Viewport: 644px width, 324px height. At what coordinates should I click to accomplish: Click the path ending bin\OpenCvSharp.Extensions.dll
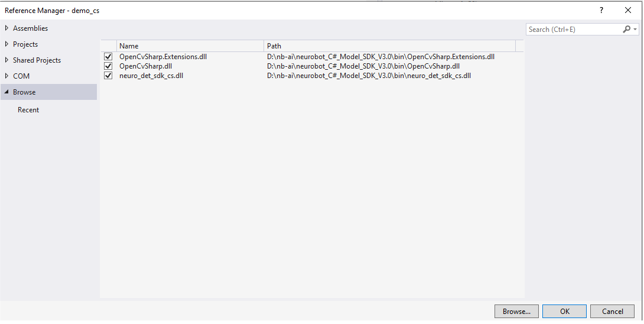[x=380, y=57]
